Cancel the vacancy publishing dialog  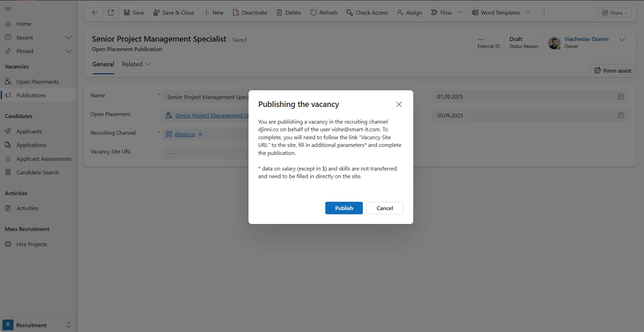(x=384, y=208)
